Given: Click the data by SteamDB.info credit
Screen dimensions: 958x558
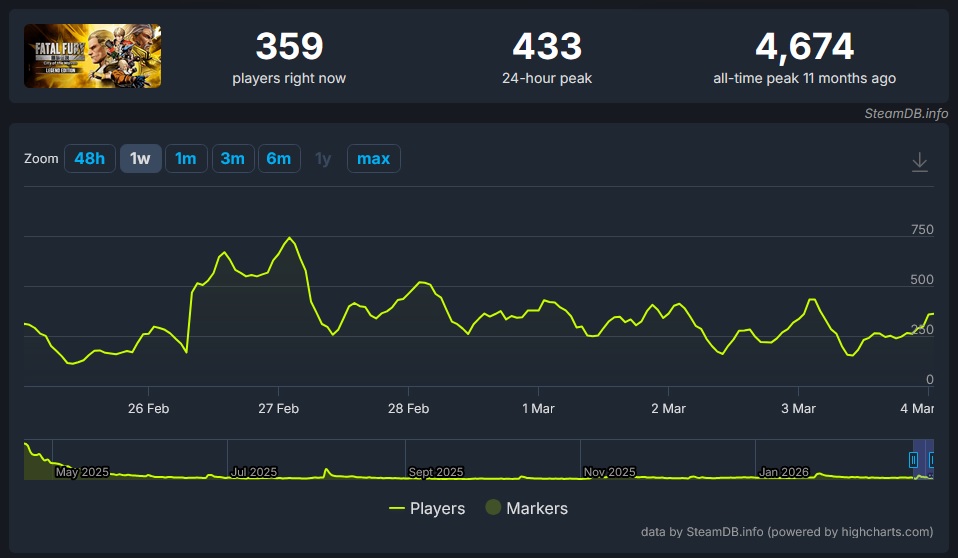Looking at the screenshot, I should pos(787,532).
